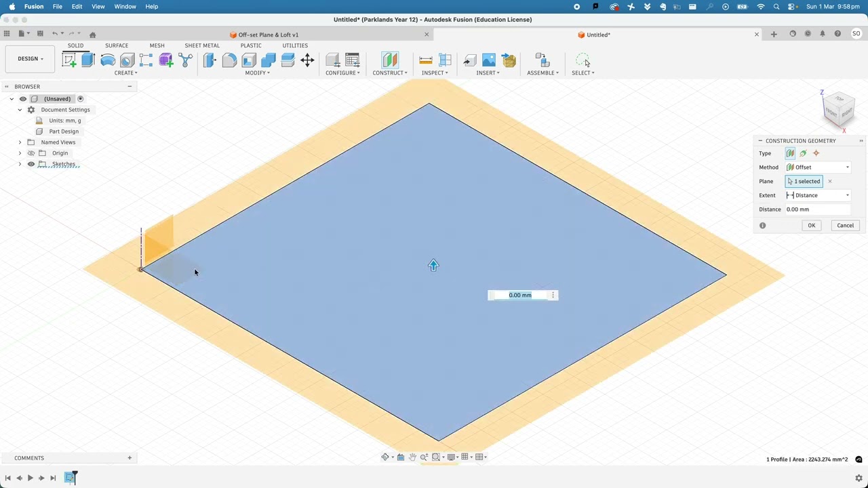This screenshot has width=868, height=488.
Task: Open the Edit menu in menu bar
Action: pyautogui.click(x=77, y=7)
